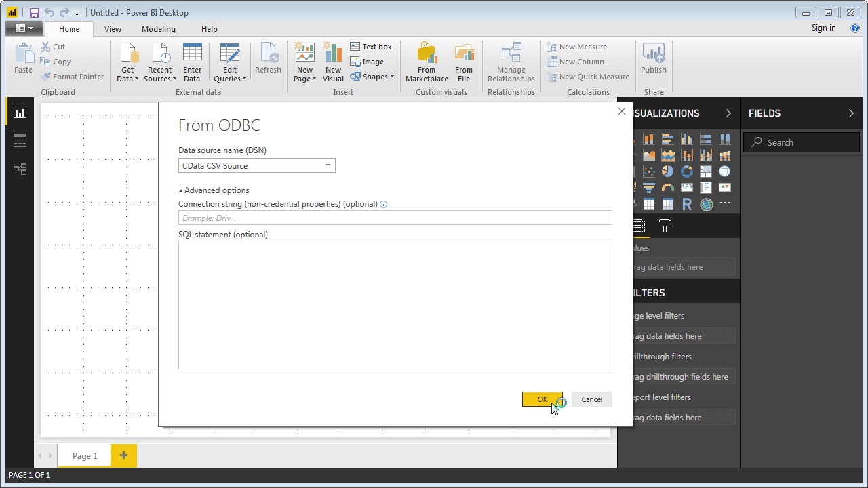The height and width of the screenshot is (488, 868).
Task: Choose the funnel chart visualization
Action: point(649,188)
